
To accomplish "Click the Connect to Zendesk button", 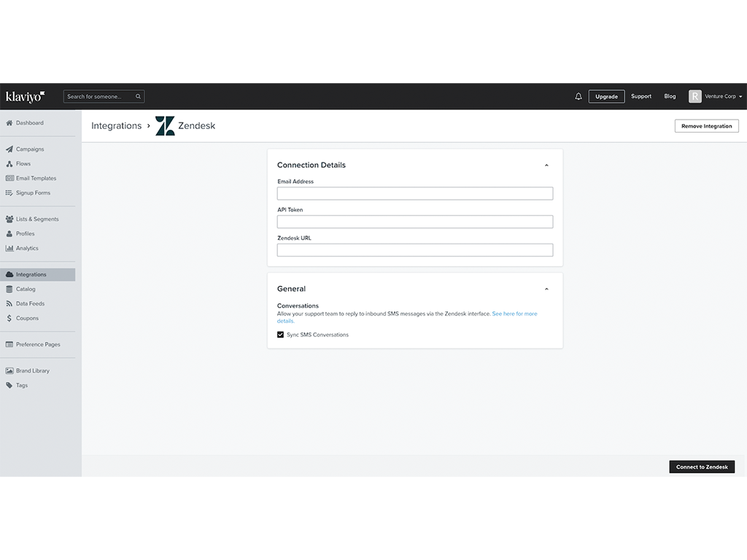I will point(701,467).
